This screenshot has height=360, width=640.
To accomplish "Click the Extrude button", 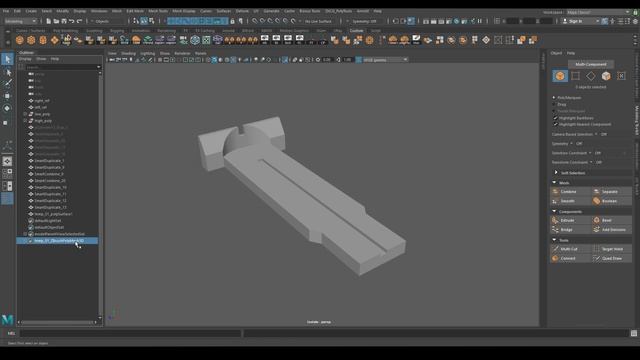I will pos(571,220).
